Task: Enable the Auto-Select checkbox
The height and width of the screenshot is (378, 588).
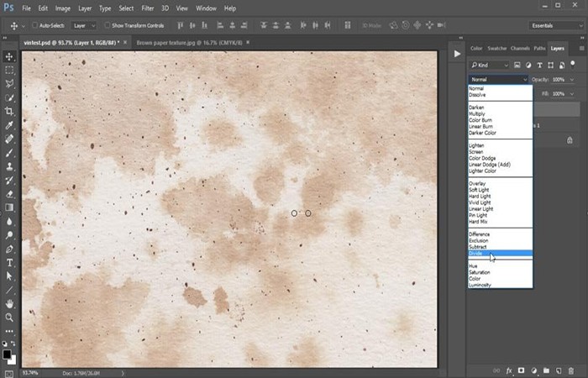Action: (x=35, y=25)
